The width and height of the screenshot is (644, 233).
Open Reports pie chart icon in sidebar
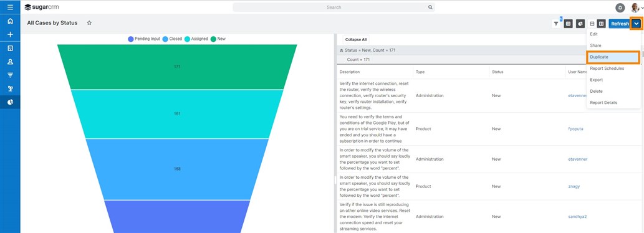coord(10,102)
